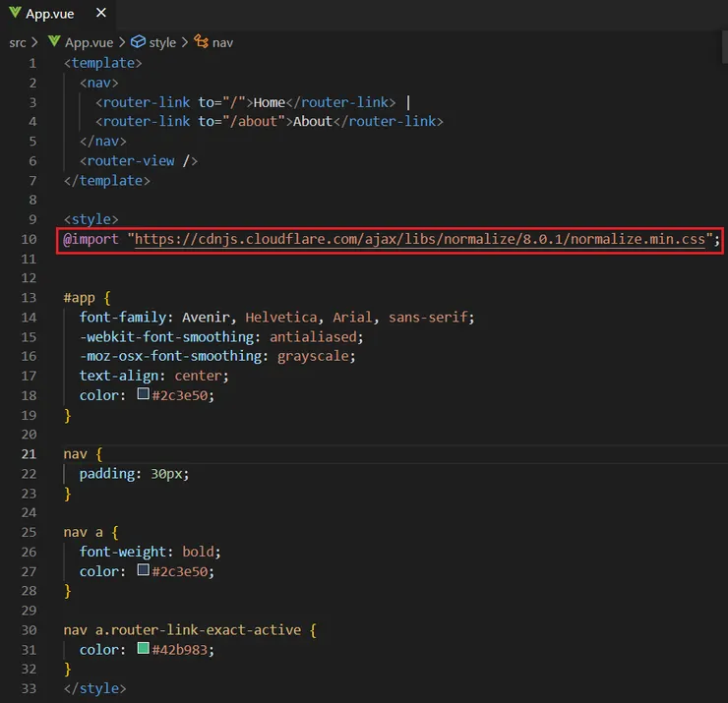
Task: Expand the chevron after src in the breadcrumb
Action: 35,42
